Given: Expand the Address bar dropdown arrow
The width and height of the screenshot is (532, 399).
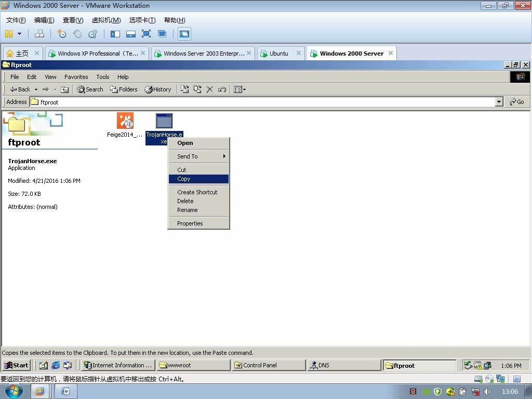Looking at the screenshot, I should pos(499,102).
